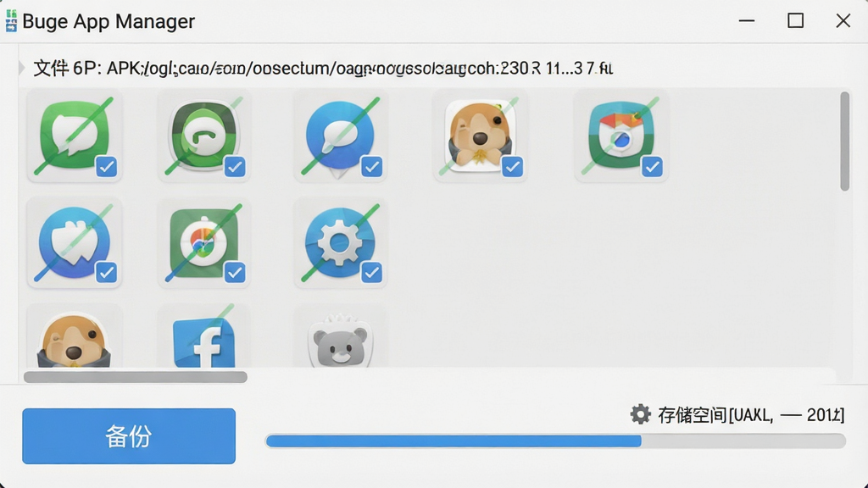Select the blue chat bubble app icon
This screenshot has width=868, height=488.
(340, 136)
